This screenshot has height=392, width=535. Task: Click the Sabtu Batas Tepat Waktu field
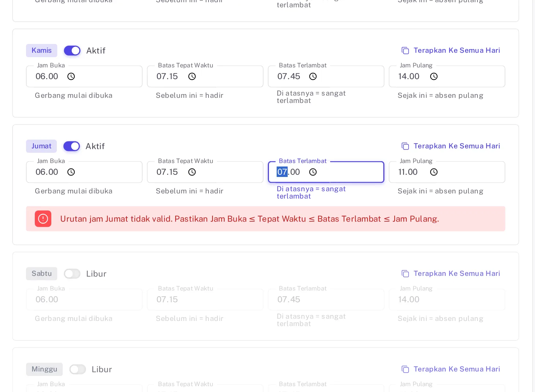pyautogui.click(x=205, y=299)
